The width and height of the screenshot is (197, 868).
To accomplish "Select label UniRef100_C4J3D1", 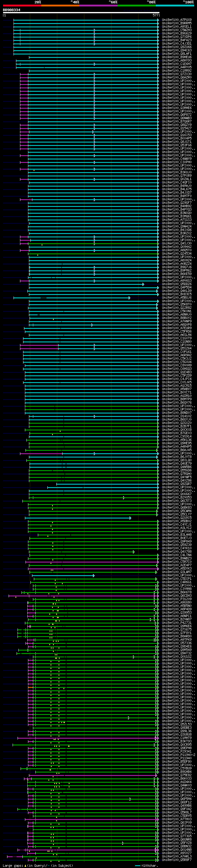I will point(177,43).
